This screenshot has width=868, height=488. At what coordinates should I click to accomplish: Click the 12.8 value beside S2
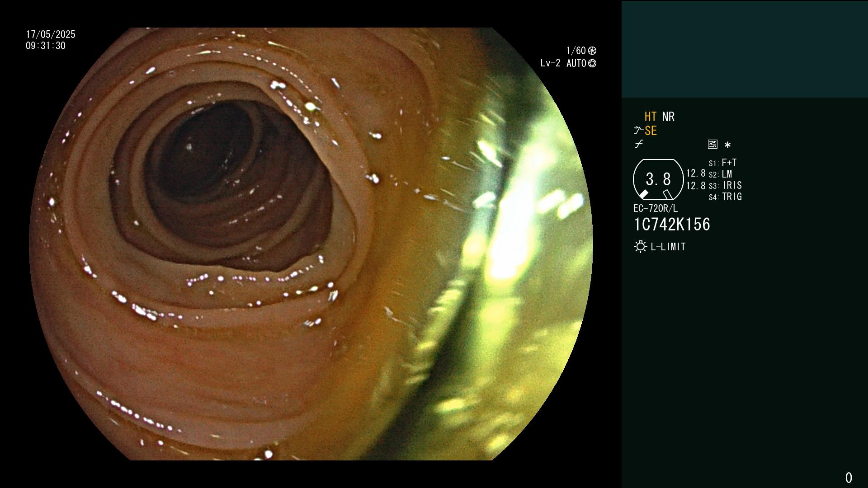(x=696, y=174)
